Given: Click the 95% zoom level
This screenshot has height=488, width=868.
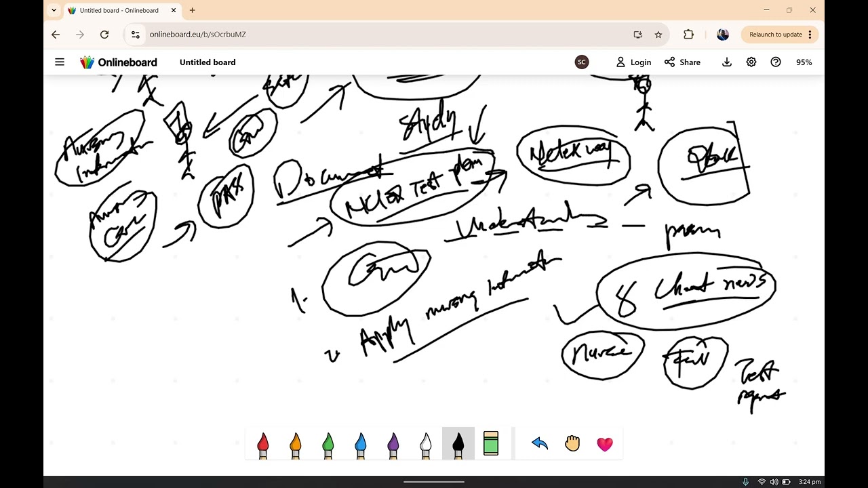Looking at the screenshot, I should click(x=804, y=62).
